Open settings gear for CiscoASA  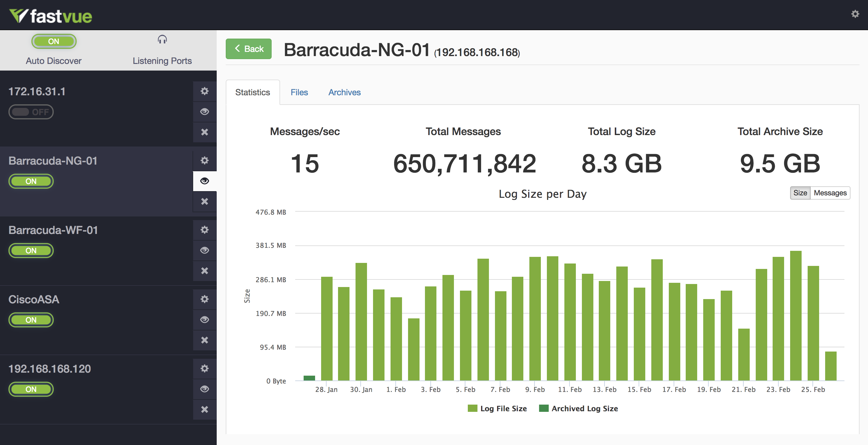tap(205, 299)
